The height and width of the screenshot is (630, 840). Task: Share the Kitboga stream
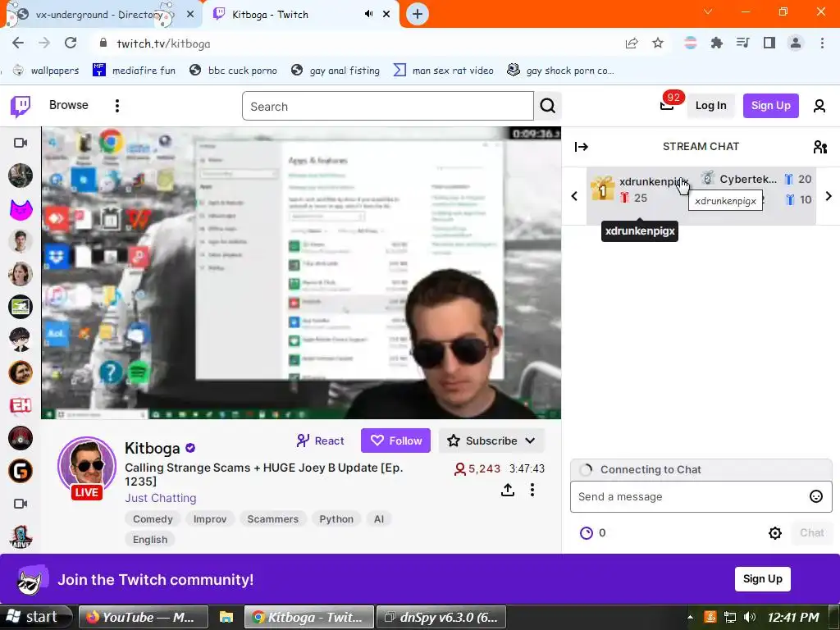[507, 490]
